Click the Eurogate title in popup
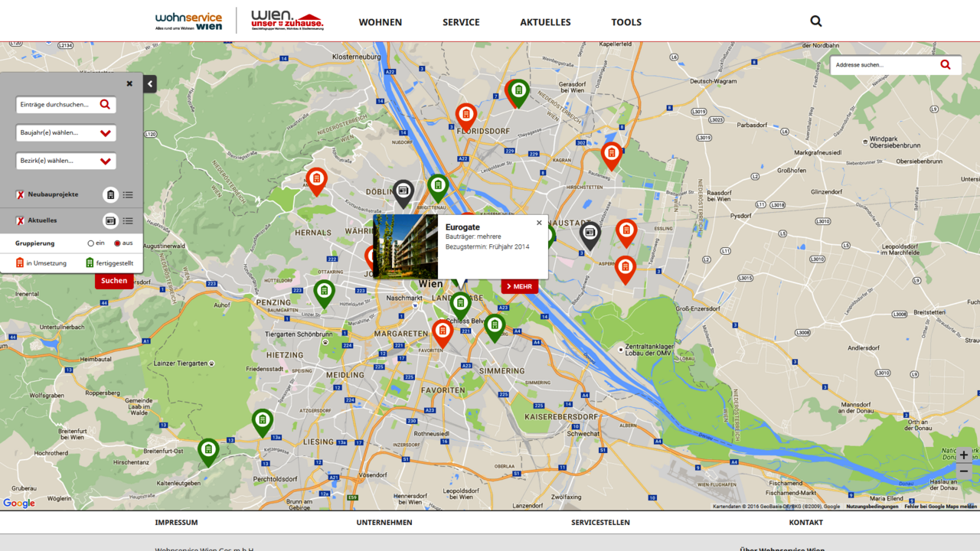The image size is (980, 551). [462, 227]
